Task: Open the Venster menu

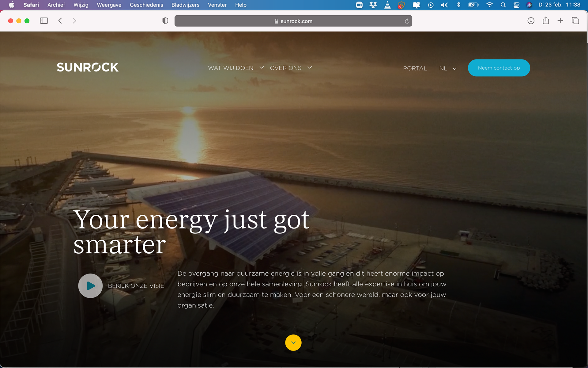Action: [217, 5]
